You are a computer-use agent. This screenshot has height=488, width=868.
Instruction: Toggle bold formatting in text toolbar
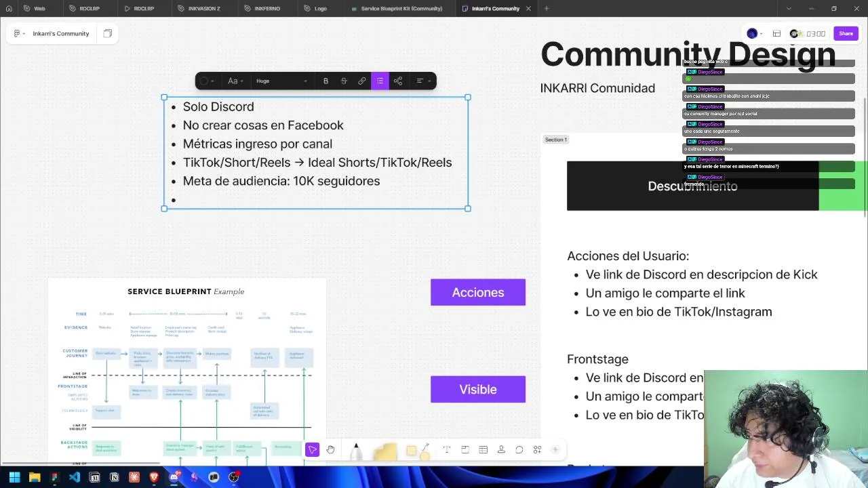point(325,81)
